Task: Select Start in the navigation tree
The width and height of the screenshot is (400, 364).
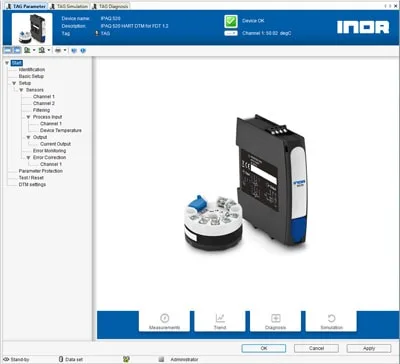Action: (x=17, y=63)
